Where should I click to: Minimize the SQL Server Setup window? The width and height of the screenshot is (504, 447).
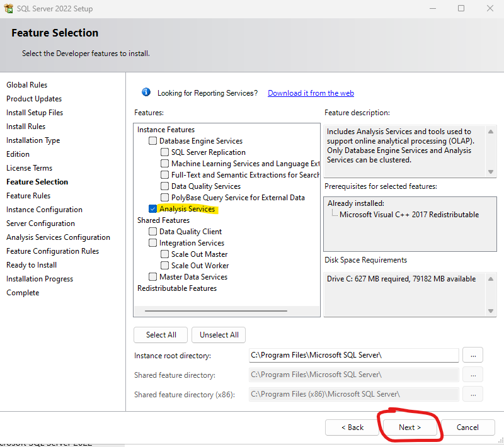433,8
